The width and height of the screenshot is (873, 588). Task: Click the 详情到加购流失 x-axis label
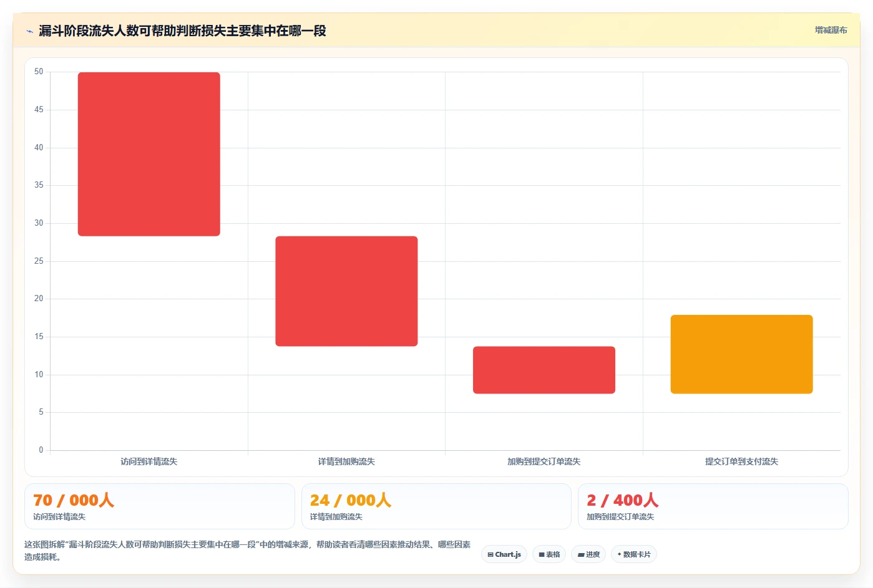click(x=346, y=461)
